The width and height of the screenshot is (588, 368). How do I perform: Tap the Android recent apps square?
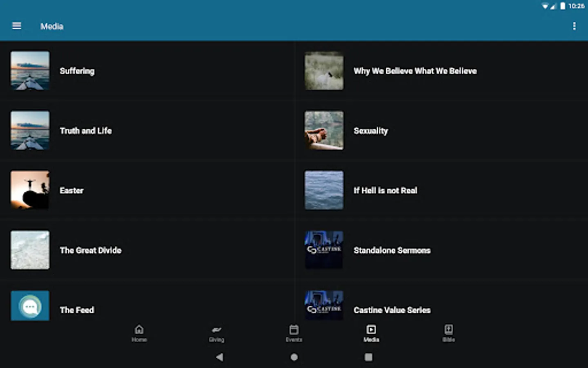tap(368, 357)
